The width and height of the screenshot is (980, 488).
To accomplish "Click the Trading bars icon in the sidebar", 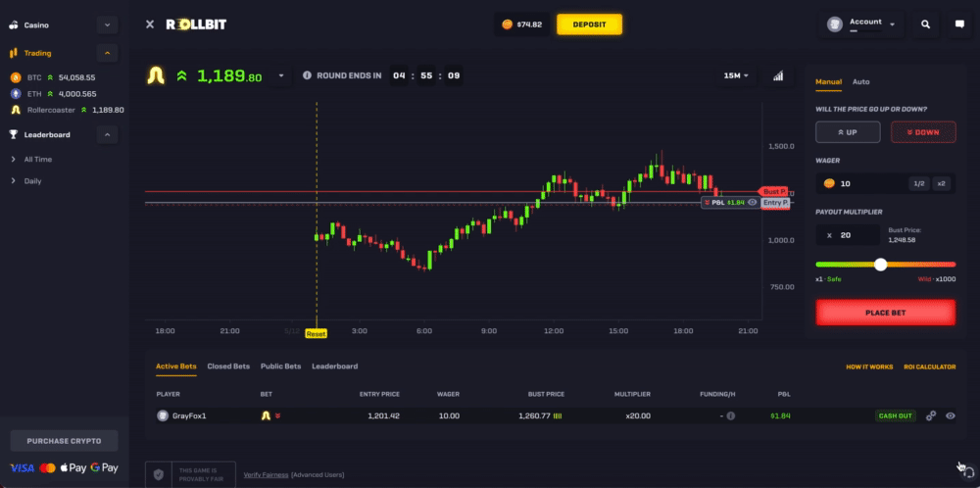I will pos(14,53).
